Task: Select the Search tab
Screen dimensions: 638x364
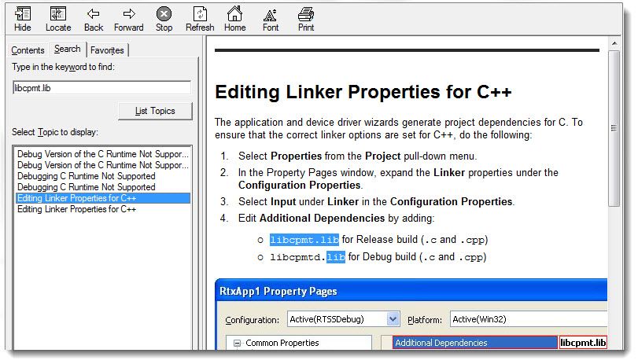Action: [x=67, y=50]
